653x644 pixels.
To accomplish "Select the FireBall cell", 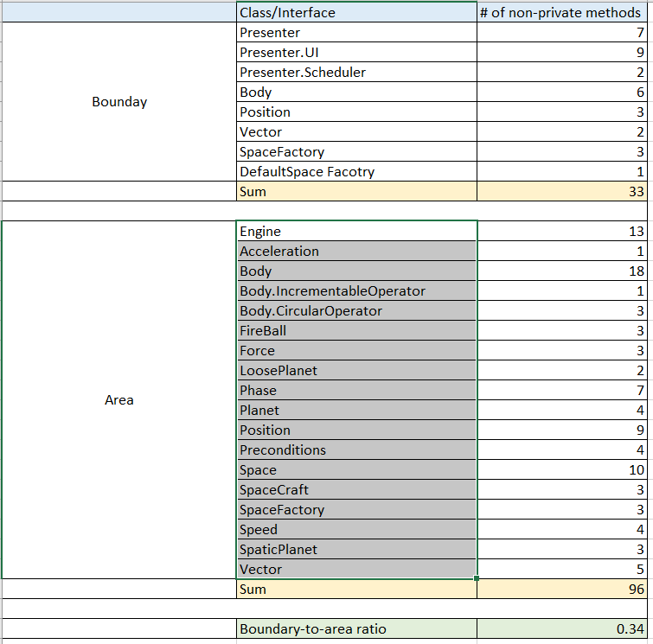I will point(356,331).
